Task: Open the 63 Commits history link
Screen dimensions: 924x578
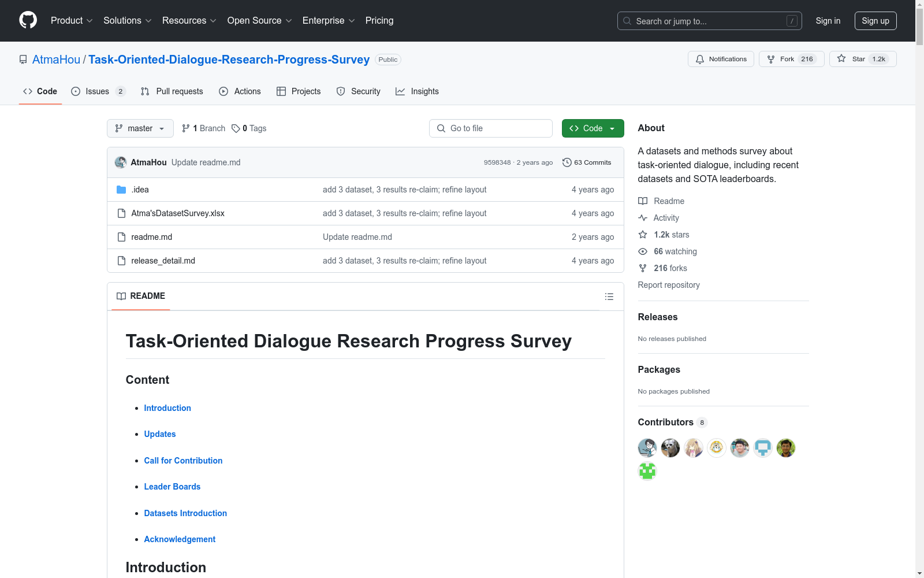Action: (587, 162)
